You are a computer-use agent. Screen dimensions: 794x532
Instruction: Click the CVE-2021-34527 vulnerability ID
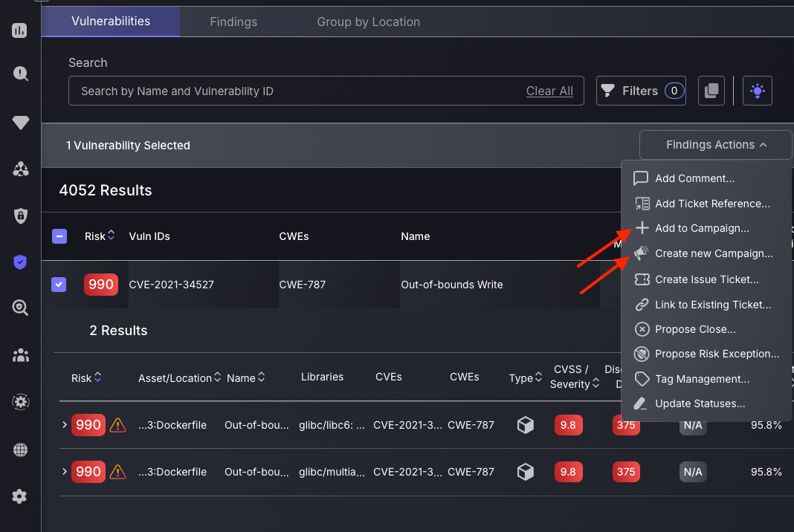[171, 285]
